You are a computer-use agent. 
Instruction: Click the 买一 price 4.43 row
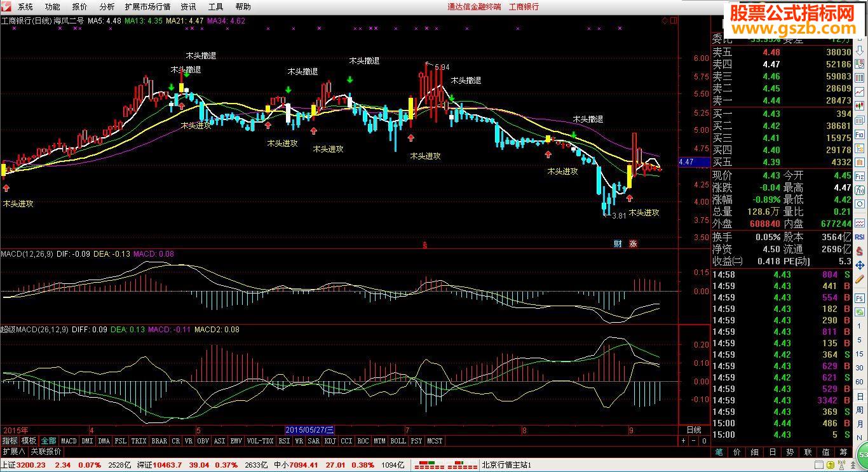782,114
